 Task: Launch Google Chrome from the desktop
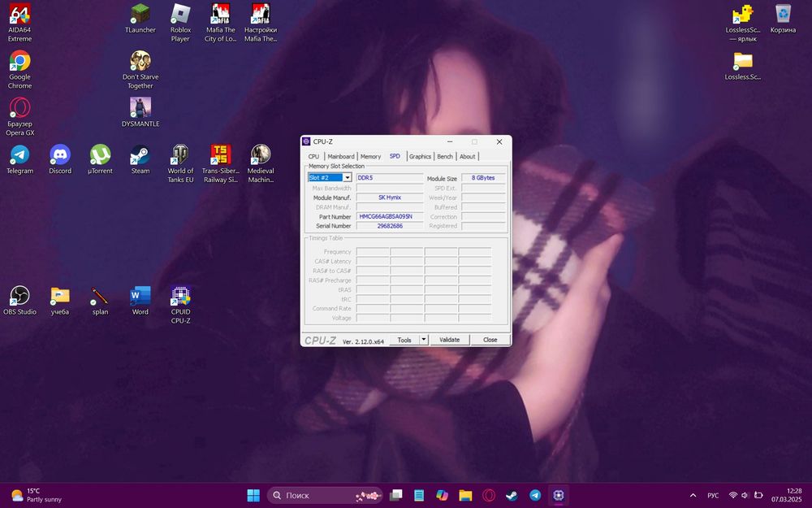[19, 70]
